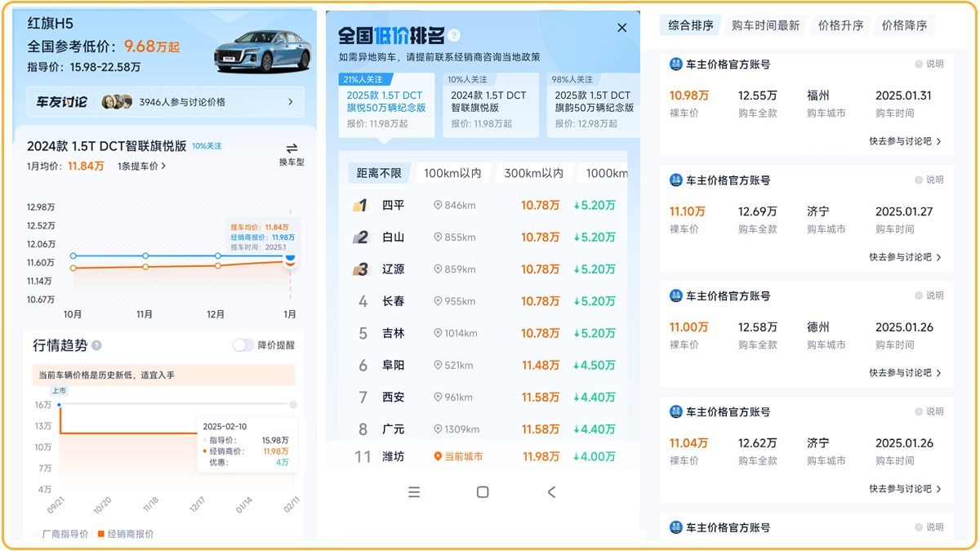Select the 广元 ranking row
This screenshot has width=980, height=551.
tap(483, 429)
